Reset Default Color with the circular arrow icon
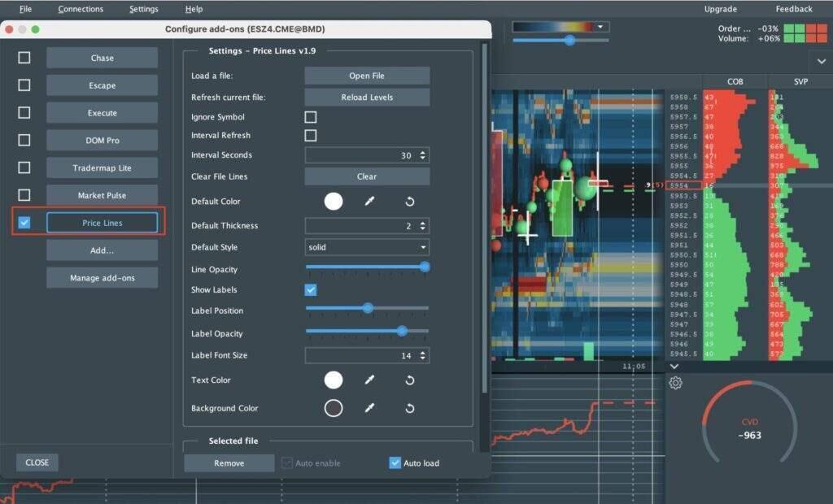 pyautogui.click(x=409, y=201)
